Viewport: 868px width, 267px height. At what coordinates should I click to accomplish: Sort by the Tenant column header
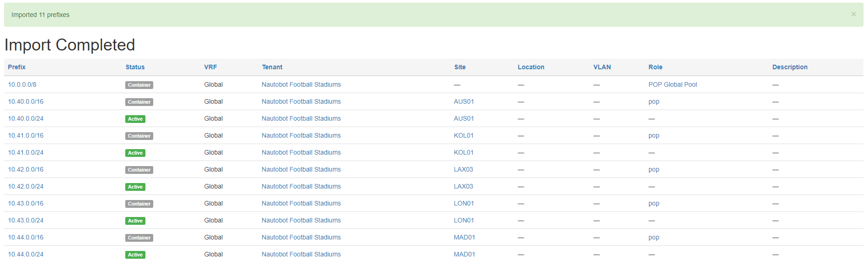coord(272,67)
